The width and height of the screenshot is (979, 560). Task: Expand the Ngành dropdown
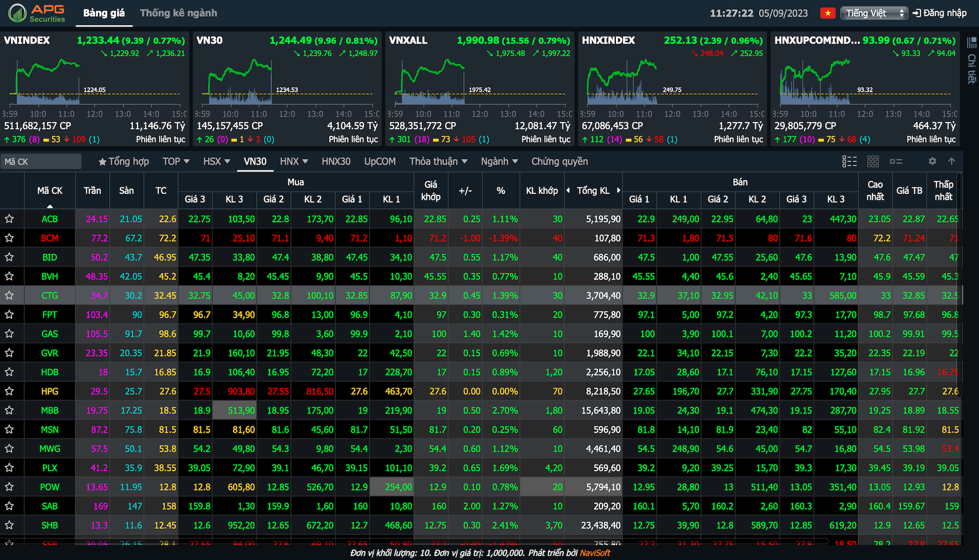click(x=499, y=161)
